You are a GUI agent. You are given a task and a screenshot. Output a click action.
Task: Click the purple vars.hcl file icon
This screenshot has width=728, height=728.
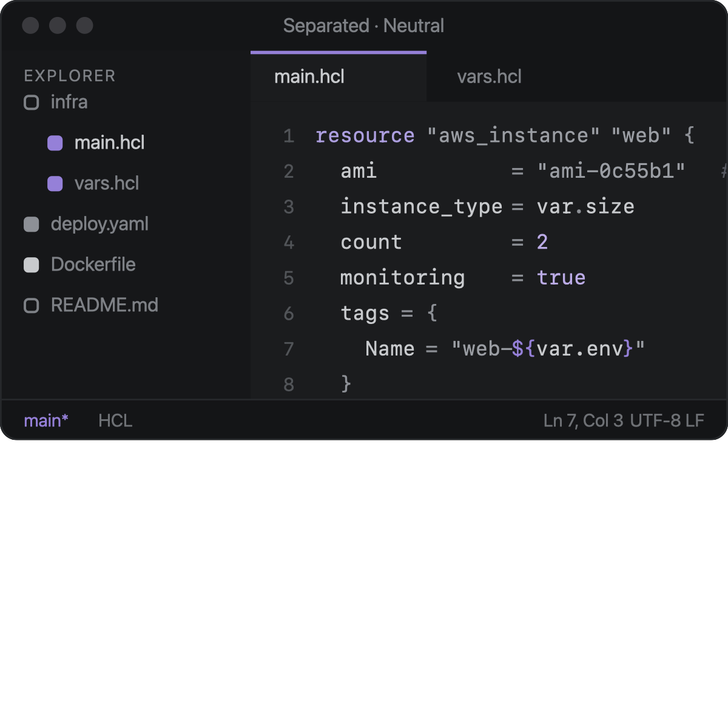55,184
